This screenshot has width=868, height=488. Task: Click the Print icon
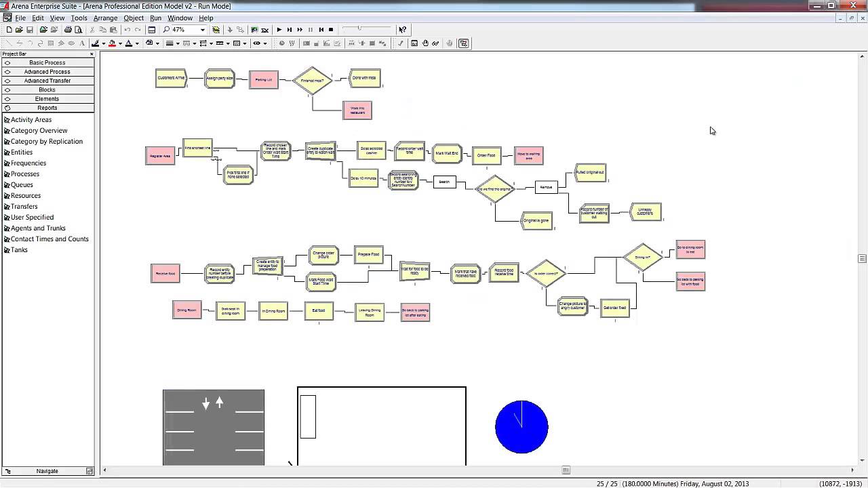(x=68, y=30)
